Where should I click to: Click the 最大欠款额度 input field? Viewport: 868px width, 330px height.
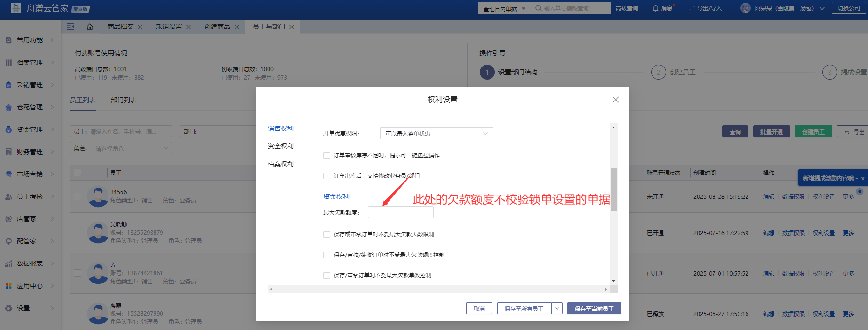coord(400,213)
